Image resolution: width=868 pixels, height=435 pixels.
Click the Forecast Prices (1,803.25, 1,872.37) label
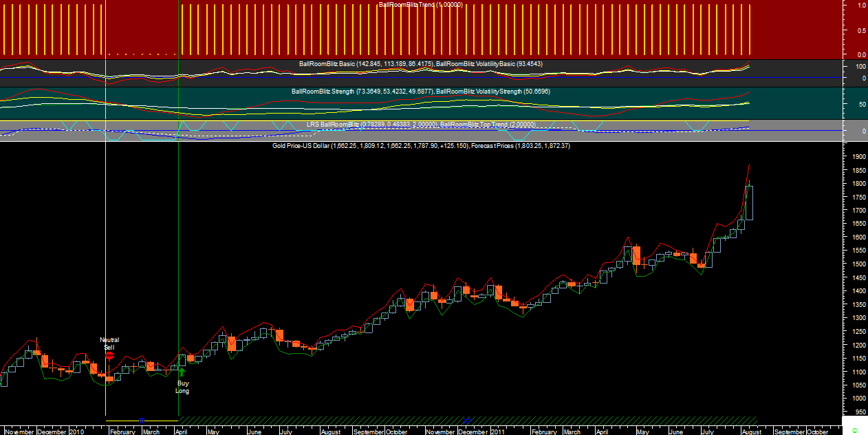click(521, 146)
